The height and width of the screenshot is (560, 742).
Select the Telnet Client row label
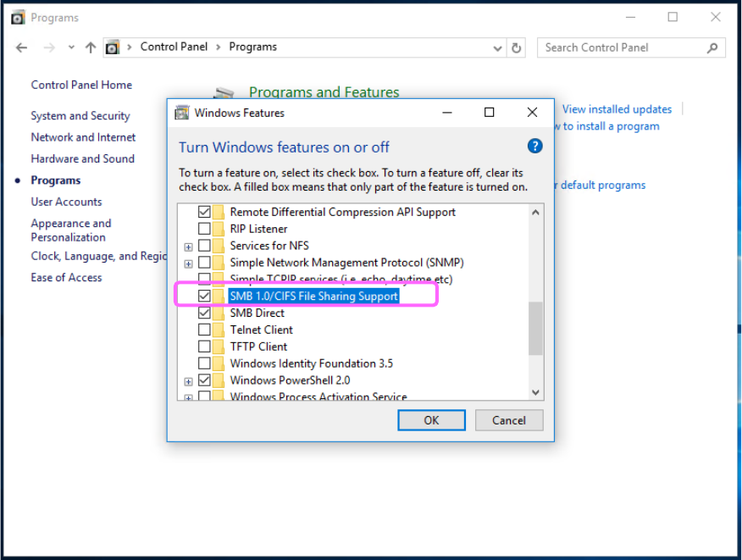tap(261, 330)
